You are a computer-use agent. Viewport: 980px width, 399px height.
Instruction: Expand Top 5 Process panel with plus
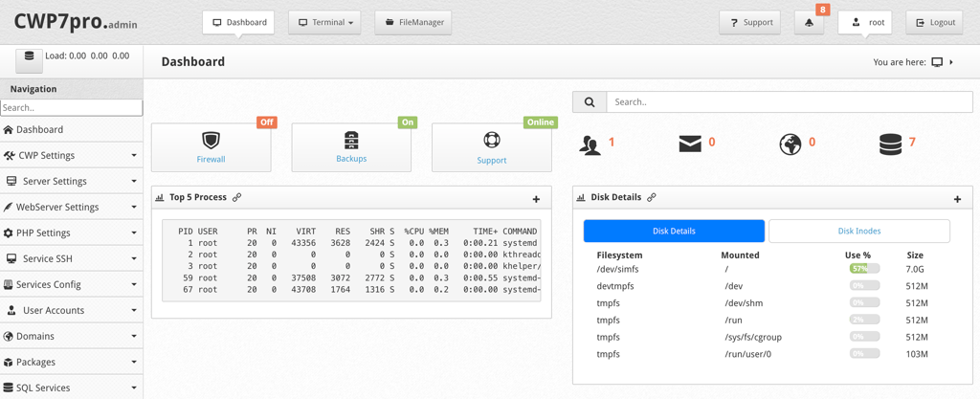pyautogui.click(x=536, y=199)
